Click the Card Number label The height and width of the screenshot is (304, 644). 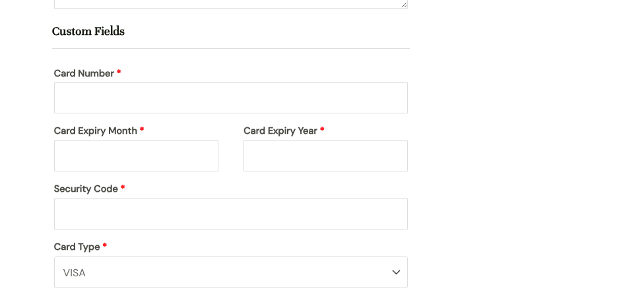click(x=84, y=73)
